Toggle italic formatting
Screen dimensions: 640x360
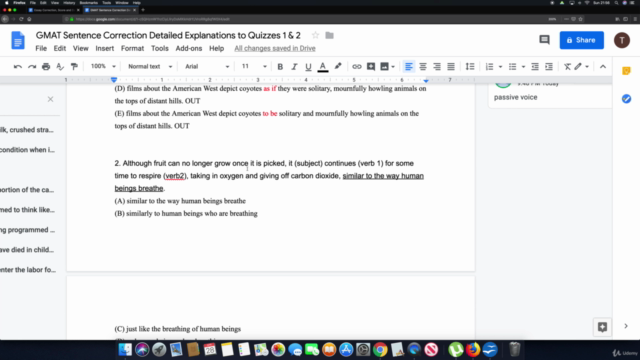pyautogui.click(x=294, y=67)
